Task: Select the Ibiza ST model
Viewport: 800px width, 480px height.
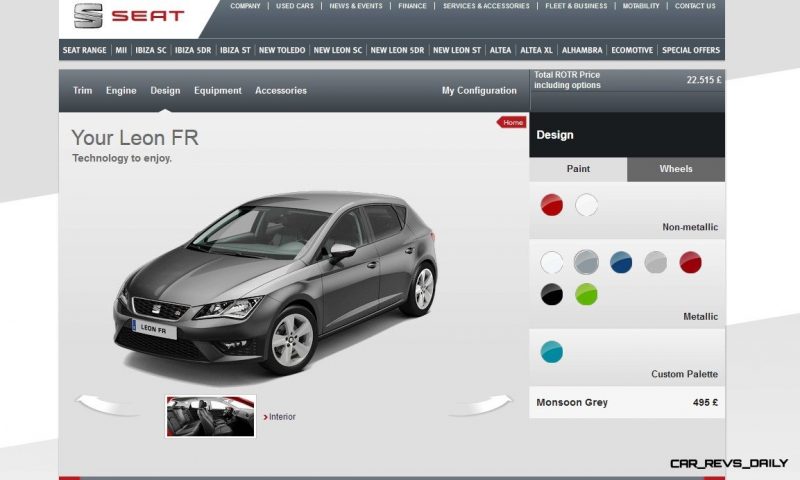Action: pos(235,50)
